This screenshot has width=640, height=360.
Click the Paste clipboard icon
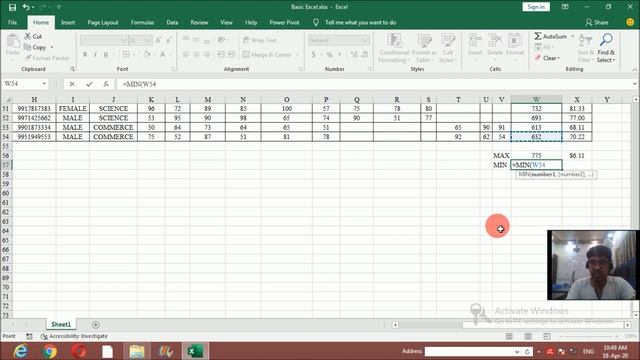click(13, 41)
